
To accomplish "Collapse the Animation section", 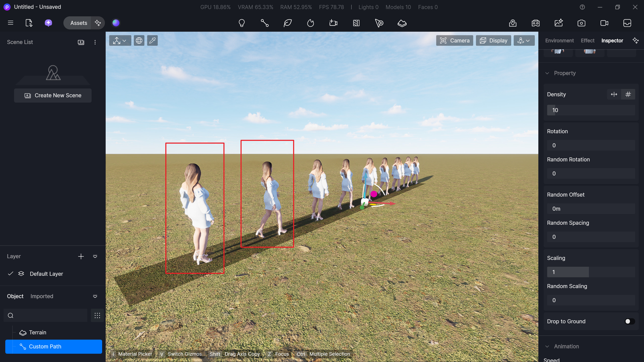I will point(547,346).
